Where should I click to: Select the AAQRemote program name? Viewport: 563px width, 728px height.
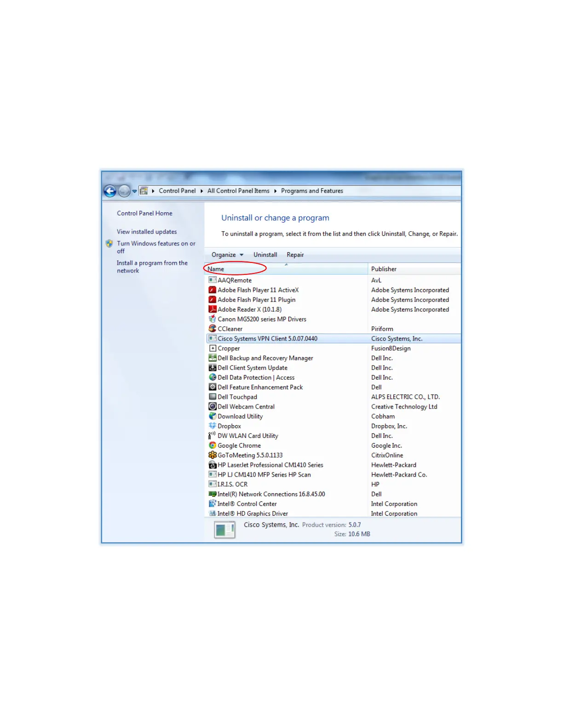coord(235,280)
